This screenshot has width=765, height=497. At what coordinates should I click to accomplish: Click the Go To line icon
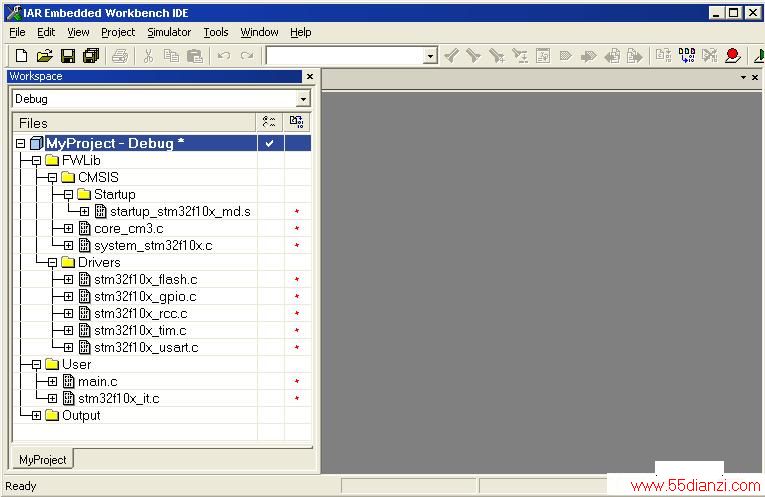pyautogui.click(x=543, y=56)
